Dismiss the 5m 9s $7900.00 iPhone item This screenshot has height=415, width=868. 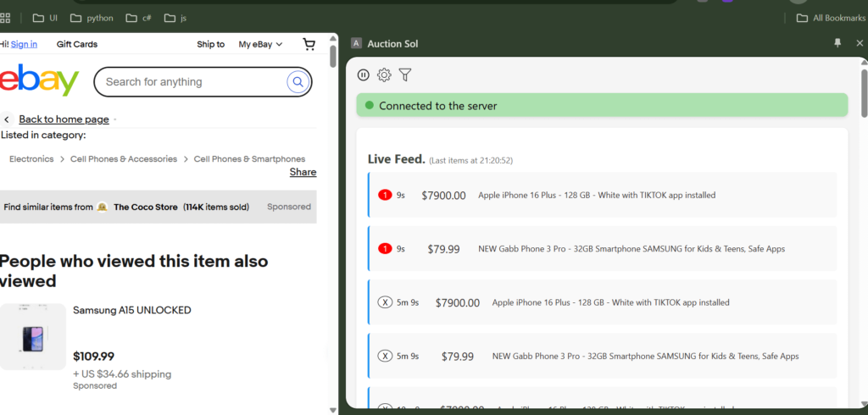pos(385,302)
